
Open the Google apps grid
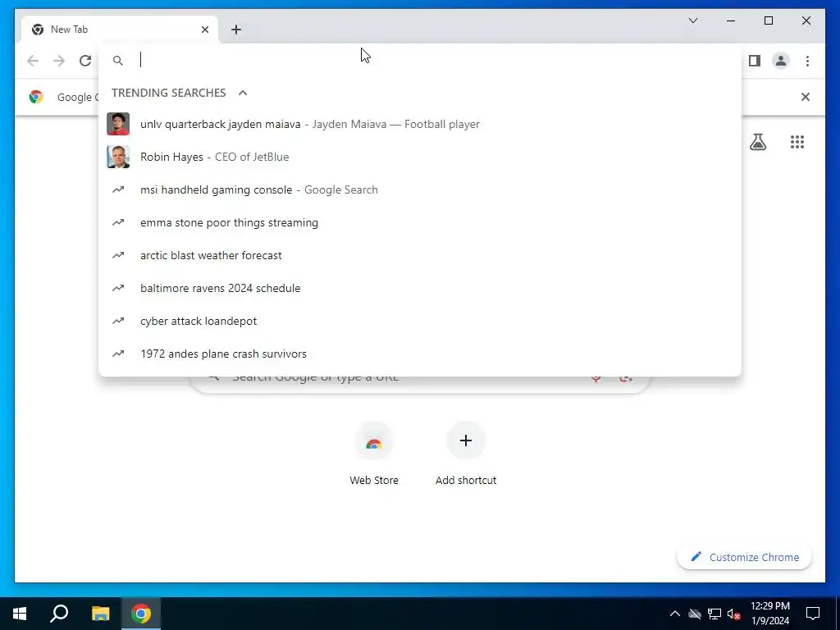(x=797, y=142)
